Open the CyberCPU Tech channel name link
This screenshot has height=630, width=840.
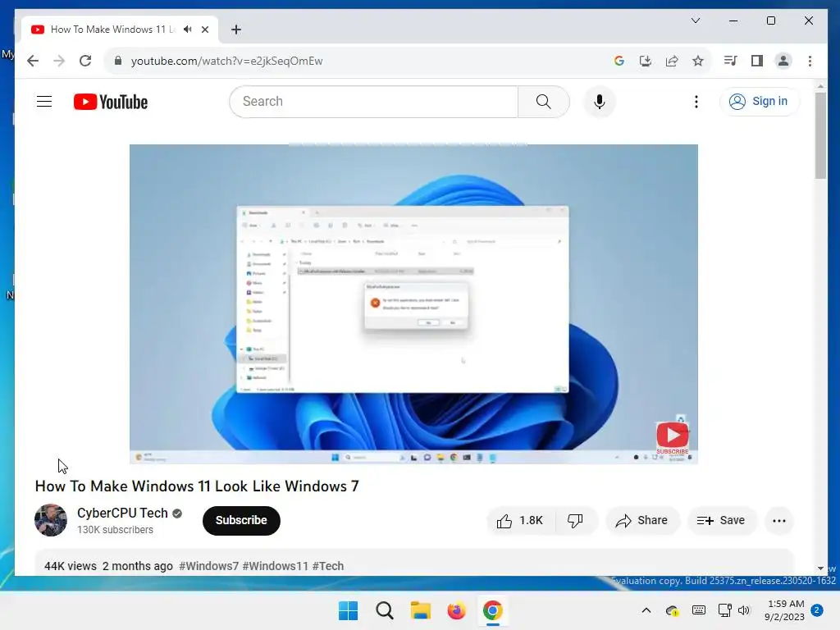(122, 513)
